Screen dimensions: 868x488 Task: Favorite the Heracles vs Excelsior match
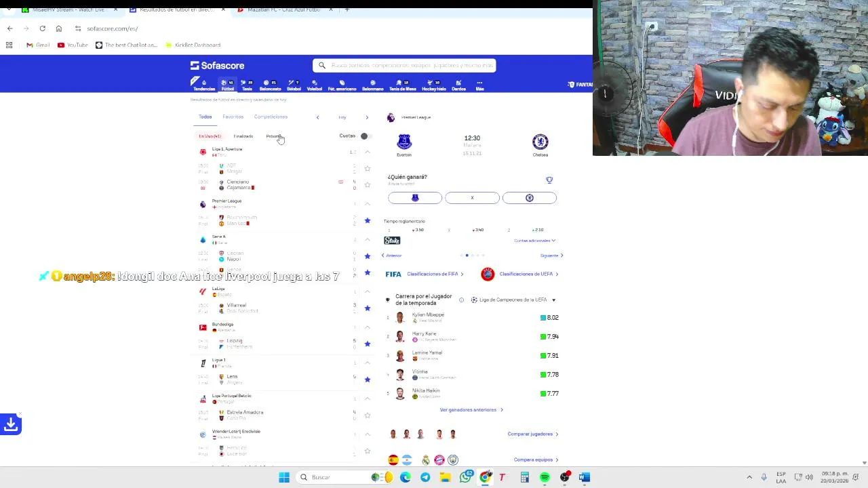click(x=368, y=451)
